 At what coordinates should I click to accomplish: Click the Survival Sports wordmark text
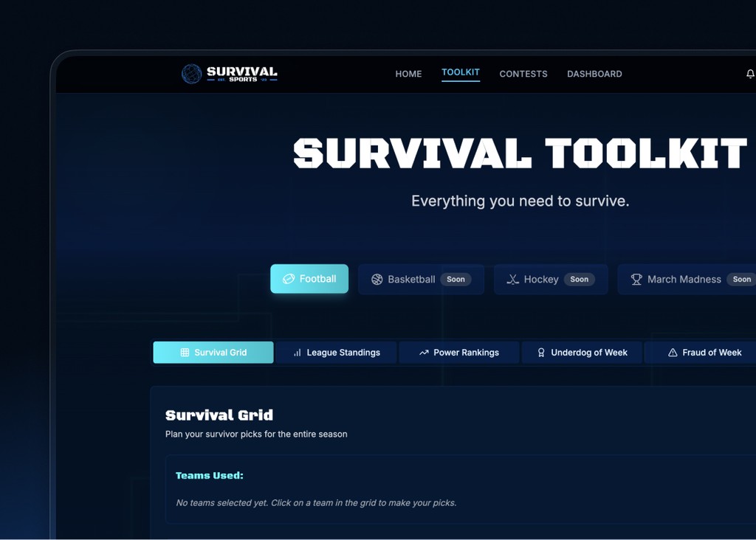click(x=242, y=74)
